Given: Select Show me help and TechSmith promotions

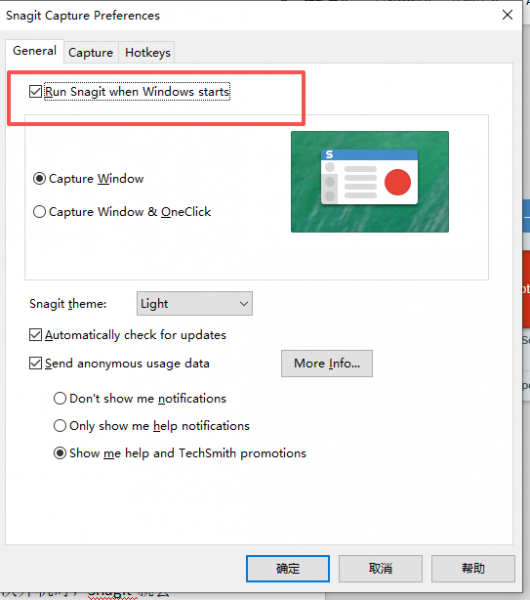Looking at the screenshot, I should point(60,453).
